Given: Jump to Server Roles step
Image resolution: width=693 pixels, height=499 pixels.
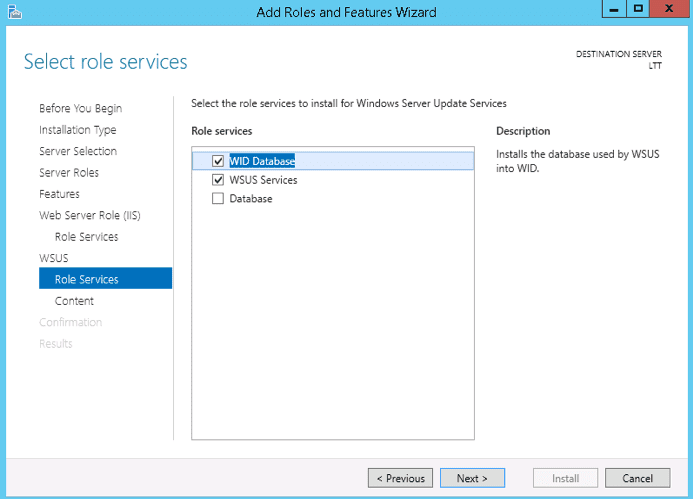Looking at the screenshot, I should coord(69,173).
